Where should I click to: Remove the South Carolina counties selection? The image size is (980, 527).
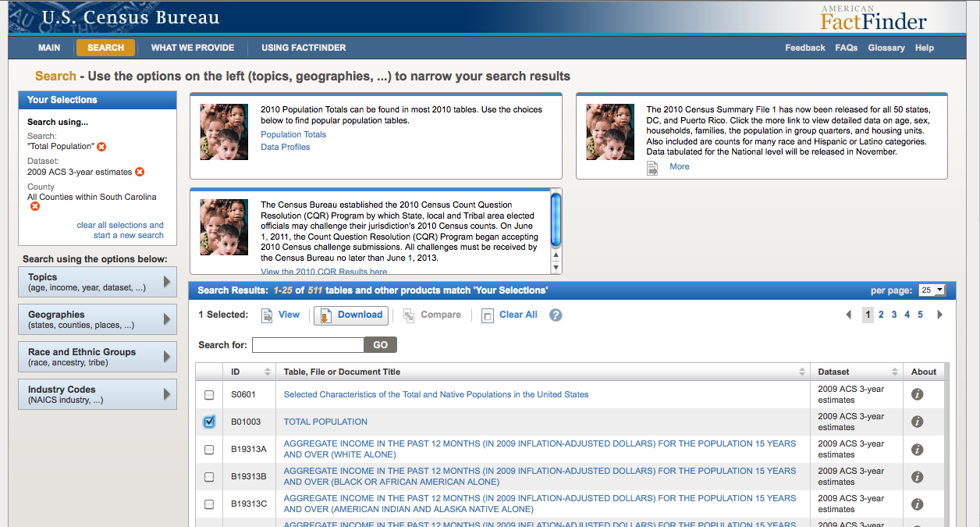(35, 207)
